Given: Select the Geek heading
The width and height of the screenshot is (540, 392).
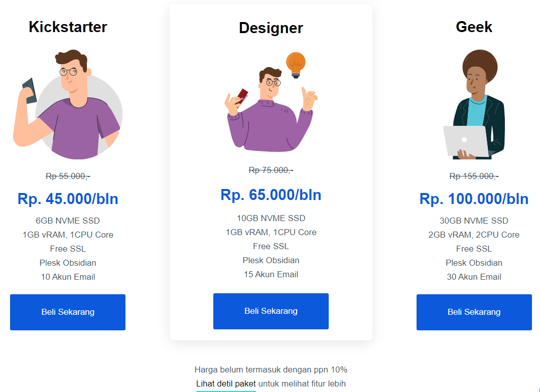Looking at the screenshot, I should (474, 27).
